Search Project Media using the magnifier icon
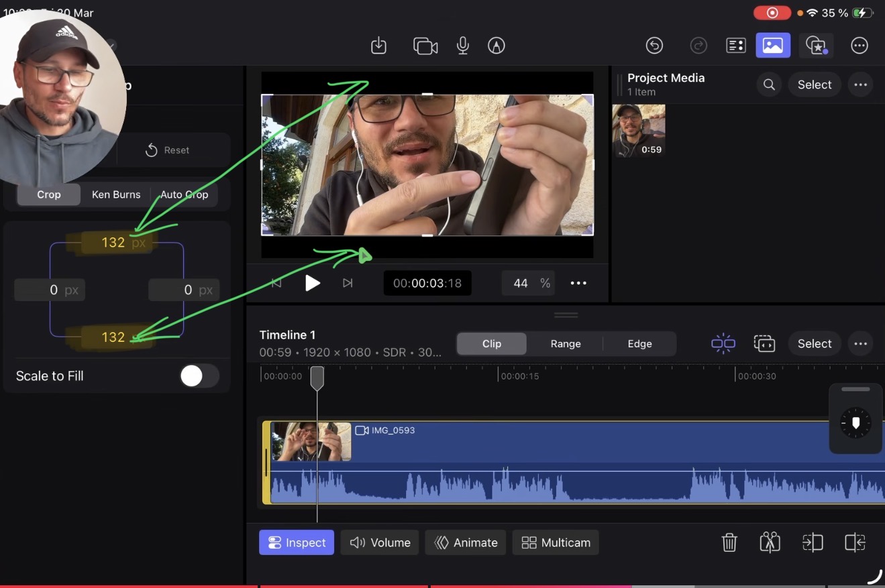 coord(769,84)
